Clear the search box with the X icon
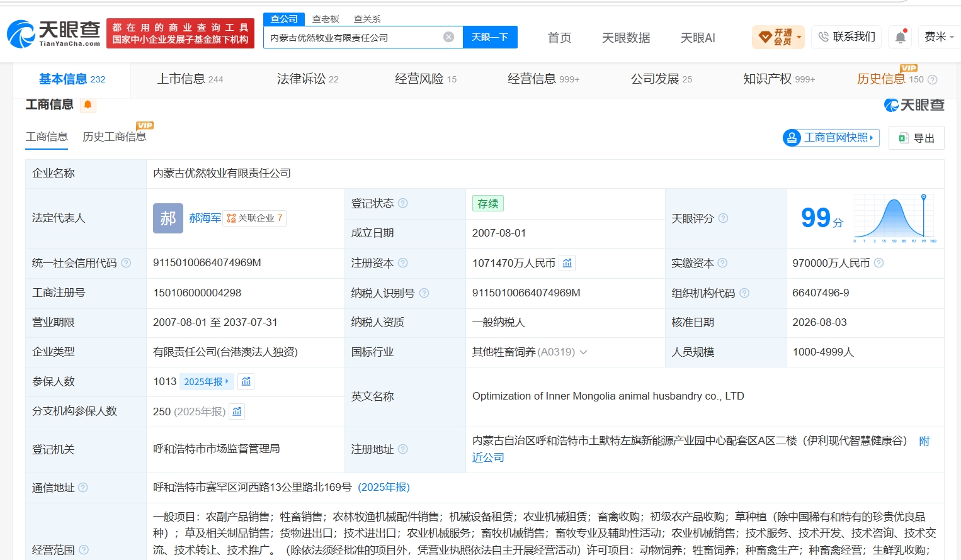Viewport: 961px width, 560px height. click(448, 37)
